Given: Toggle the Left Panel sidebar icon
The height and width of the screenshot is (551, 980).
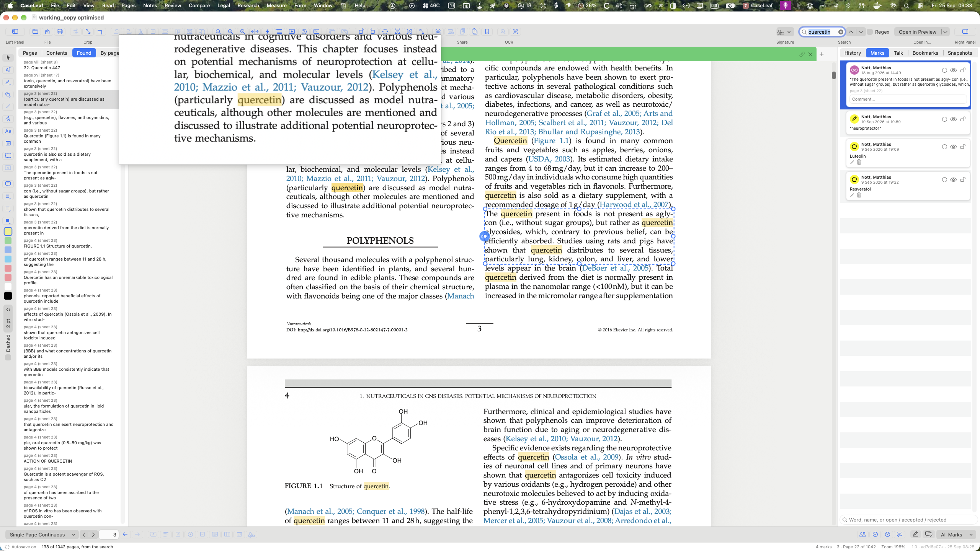Looking at the screenshot, I should pos(15,32).
